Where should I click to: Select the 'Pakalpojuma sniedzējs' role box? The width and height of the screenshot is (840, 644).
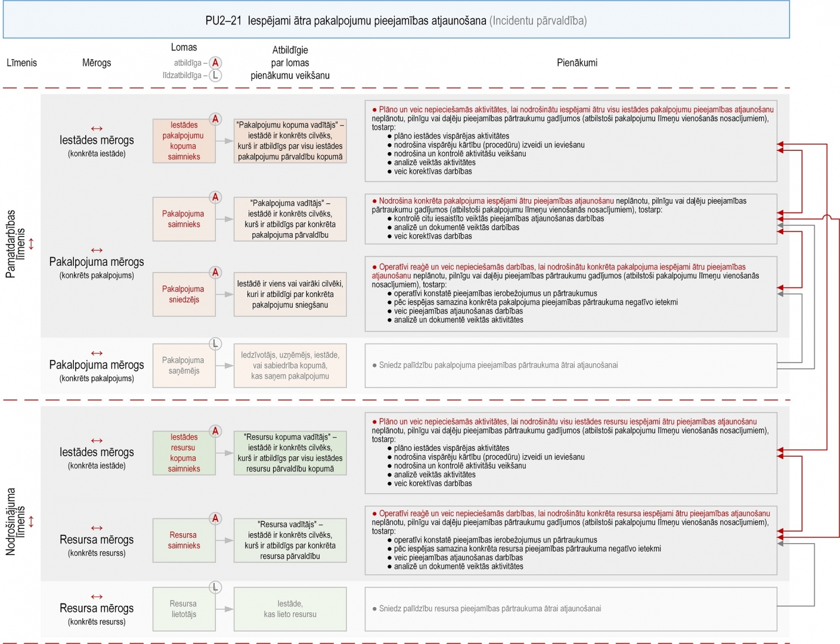click(x=184, y=295)
